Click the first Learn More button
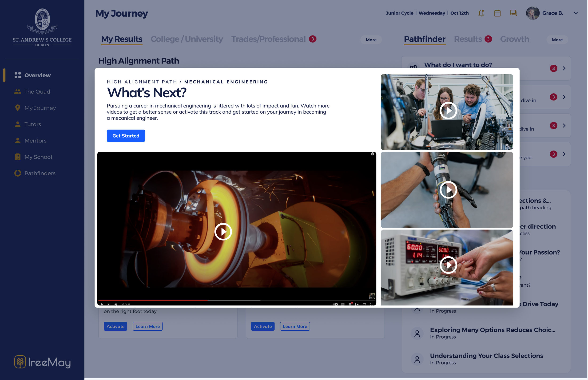 click(x=147, y=326)
